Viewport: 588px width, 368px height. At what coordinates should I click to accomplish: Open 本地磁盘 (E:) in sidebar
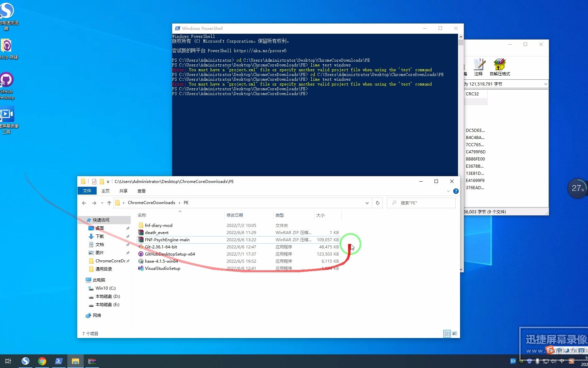point(108,305)
